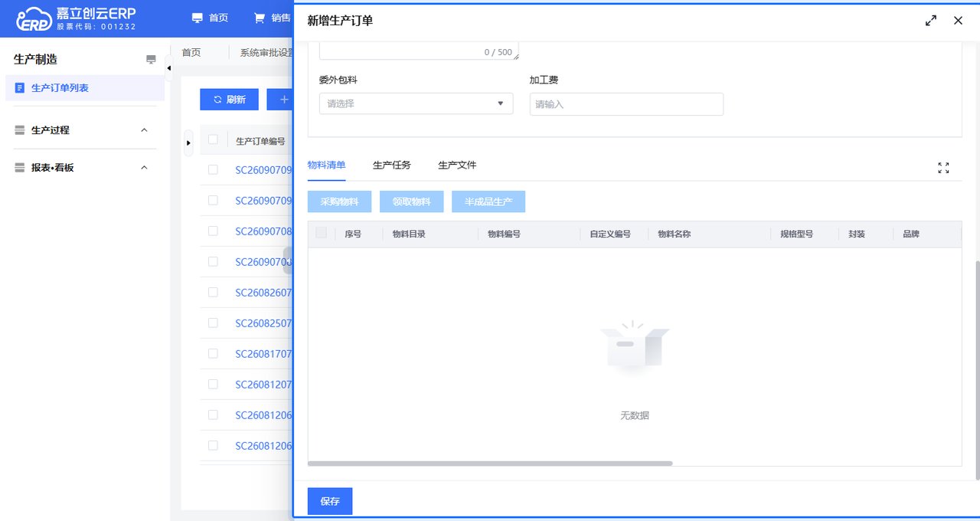Switch to the 物料清单 tab
The height and width of the screenshot is (521, 980).
[326, 165]
